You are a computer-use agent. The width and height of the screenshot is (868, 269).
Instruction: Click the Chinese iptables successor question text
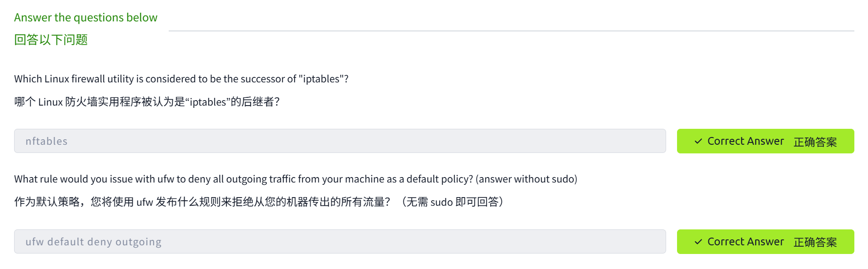click(146, 102)
